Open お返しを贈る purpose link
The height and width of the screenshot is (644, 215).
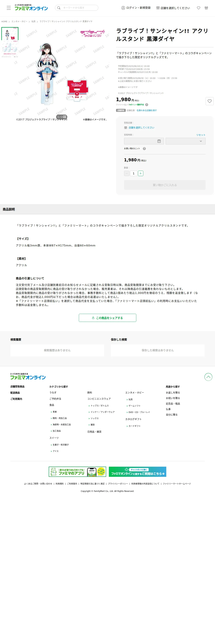pyautogui.click(x=173, y=393)
